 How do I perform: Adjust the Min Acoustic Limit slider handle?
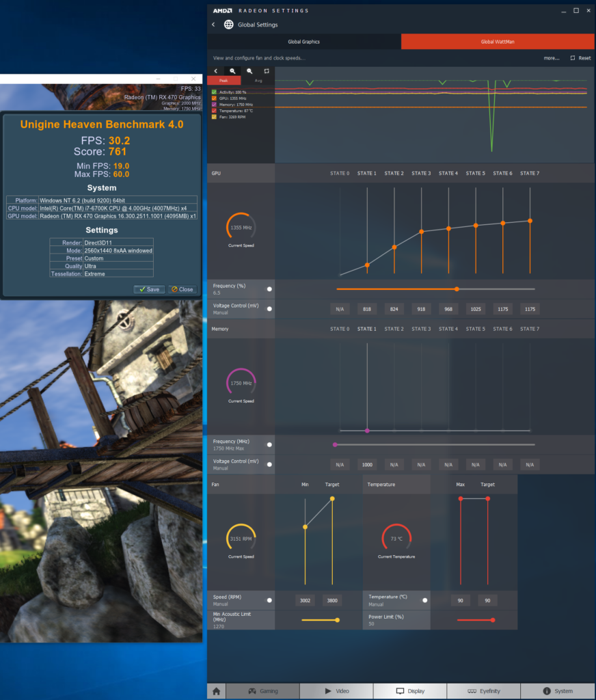338,620
